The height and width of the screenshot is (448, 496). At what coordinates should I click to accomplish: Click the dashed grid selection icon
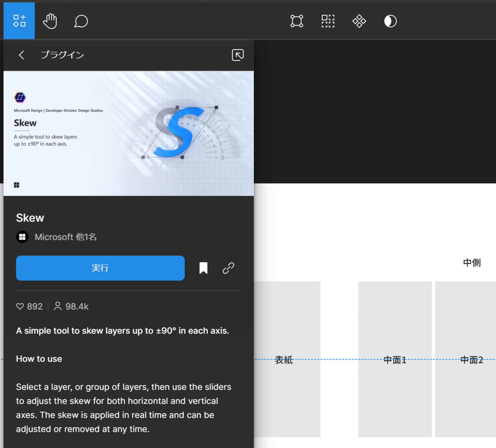click(328, 21)
